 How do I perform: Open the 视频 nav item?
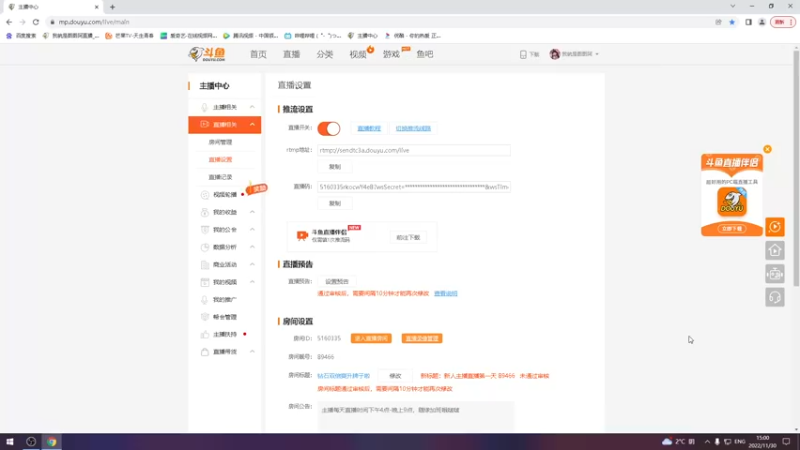[358, 54]
